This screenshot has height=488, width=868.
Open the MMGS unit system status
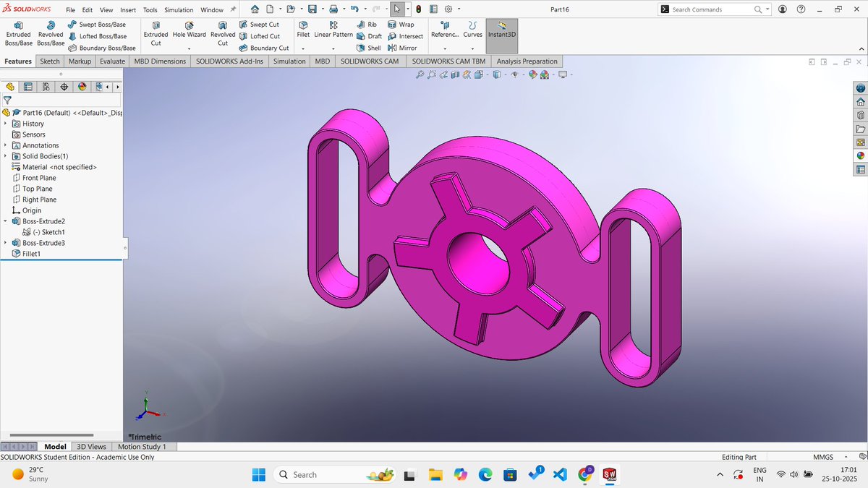click(823, 457)
